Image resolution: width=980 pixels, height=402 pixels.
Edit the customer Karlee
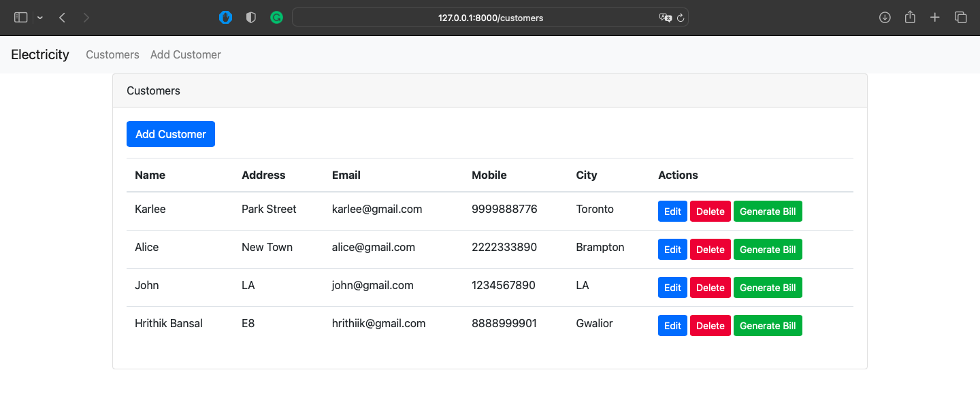point(672,211)
